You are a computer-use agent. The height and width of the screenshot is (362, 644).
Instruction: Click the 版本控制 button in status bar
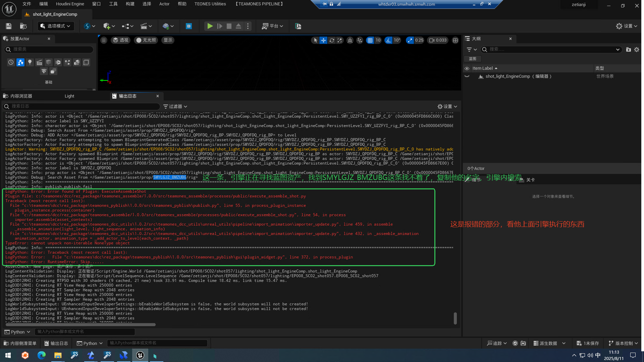[624, 343]
